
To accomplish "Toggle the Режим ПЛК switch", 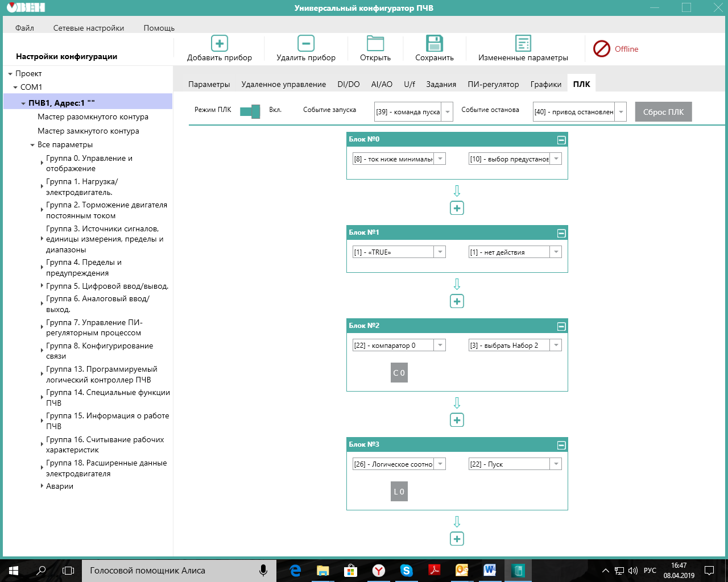I will [250, 111].
